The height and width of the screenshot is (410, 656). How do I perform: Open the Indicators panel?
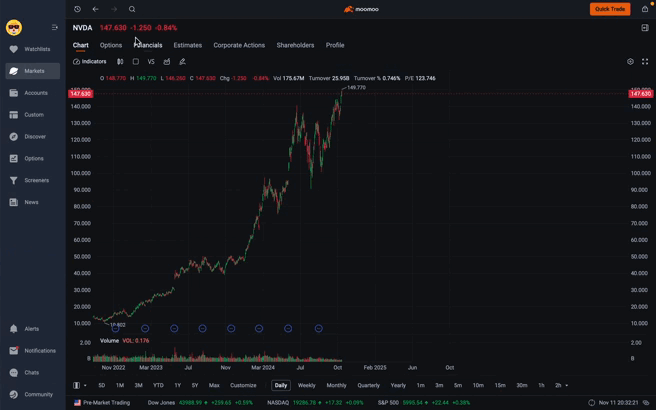(x=90, y=62)
